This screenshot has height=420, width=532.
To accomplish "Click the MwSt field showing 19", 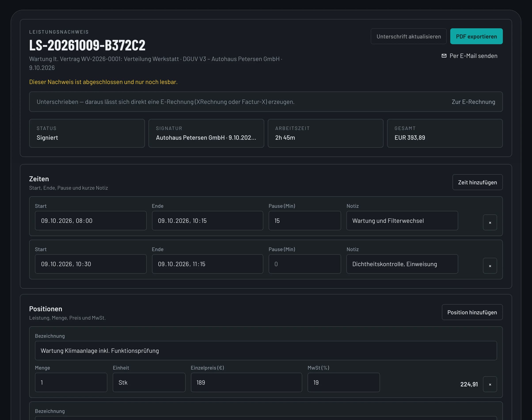I will (x=344, y=382).
